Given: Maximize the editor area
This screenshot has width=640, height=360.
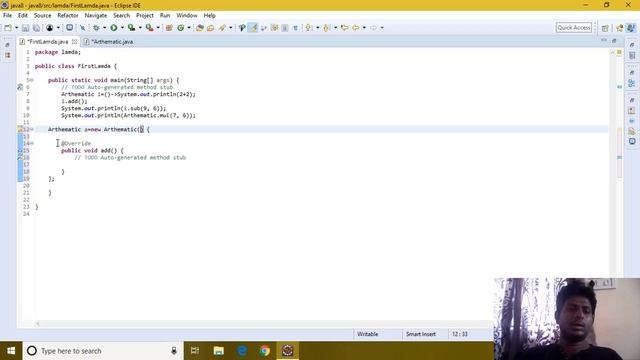Looking at the screenshot, I should coord(614,40).
